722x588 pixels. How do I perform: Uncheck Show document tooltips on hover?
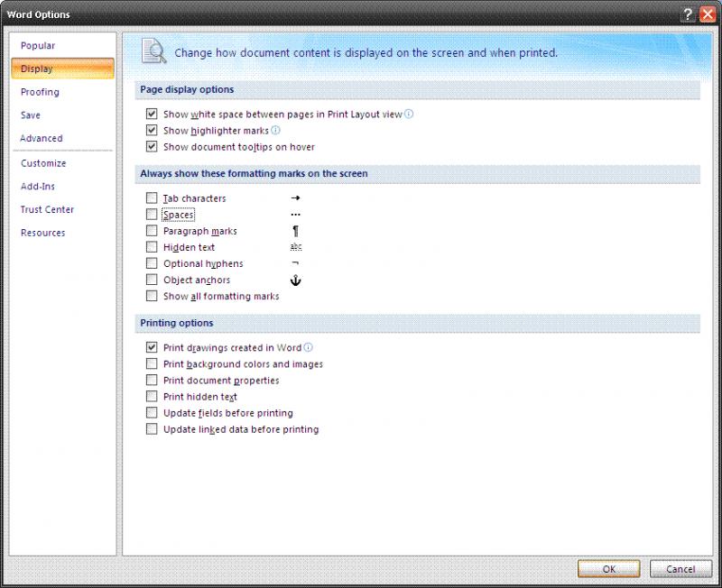coord(152,146)
